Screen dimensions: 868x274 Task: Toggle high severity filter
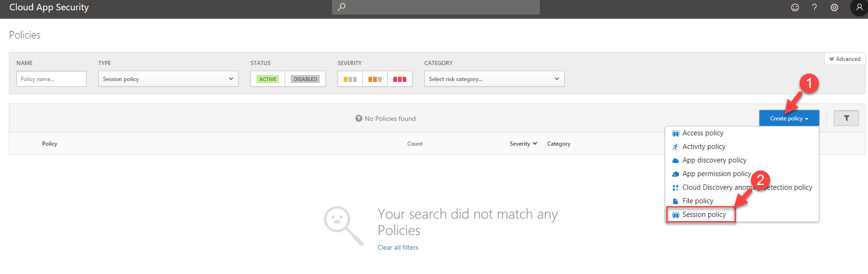point(400,79)
